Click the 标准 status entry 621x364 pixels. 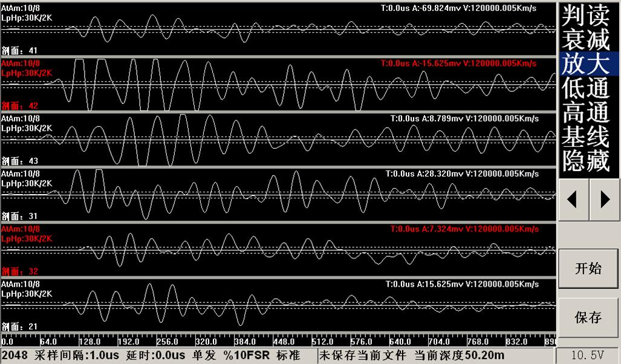288,355
